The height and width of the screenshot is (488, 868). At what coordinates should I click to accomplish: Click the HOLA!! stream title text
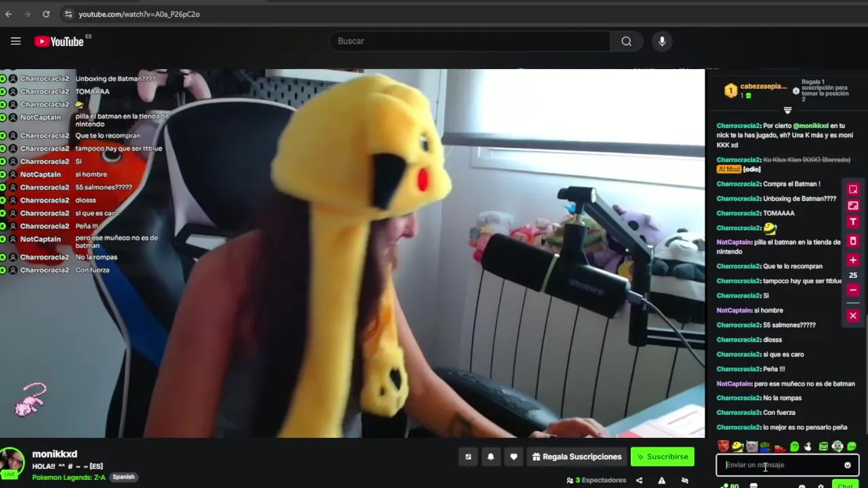[x=67, y=466]
